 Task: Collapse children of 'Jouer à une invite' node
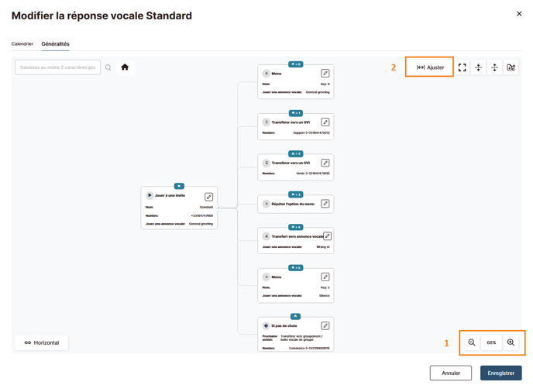218,208
